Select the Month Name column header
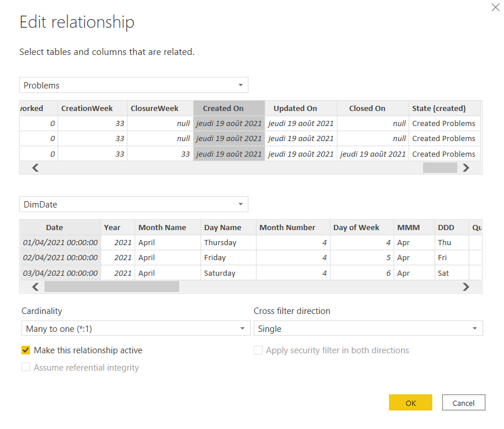 tap(168, 227)
